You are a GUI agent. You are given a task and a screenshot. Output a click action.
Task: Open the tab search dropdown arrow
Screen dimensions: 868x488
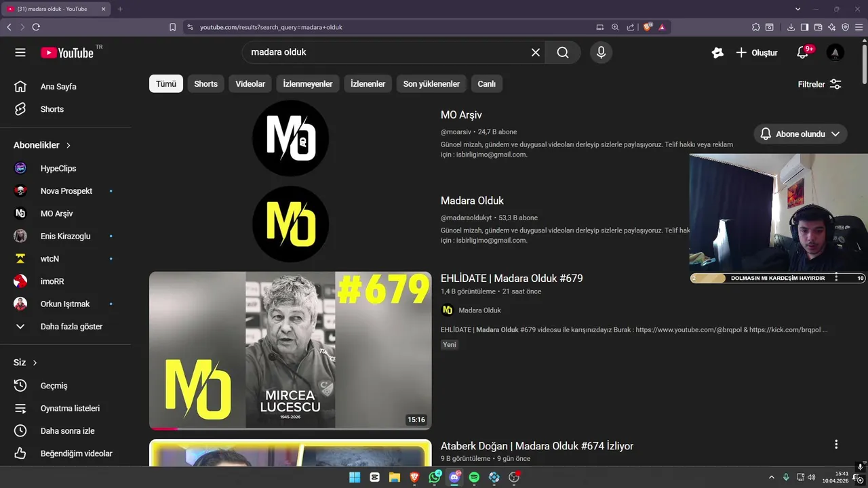(x=797, y=9)
